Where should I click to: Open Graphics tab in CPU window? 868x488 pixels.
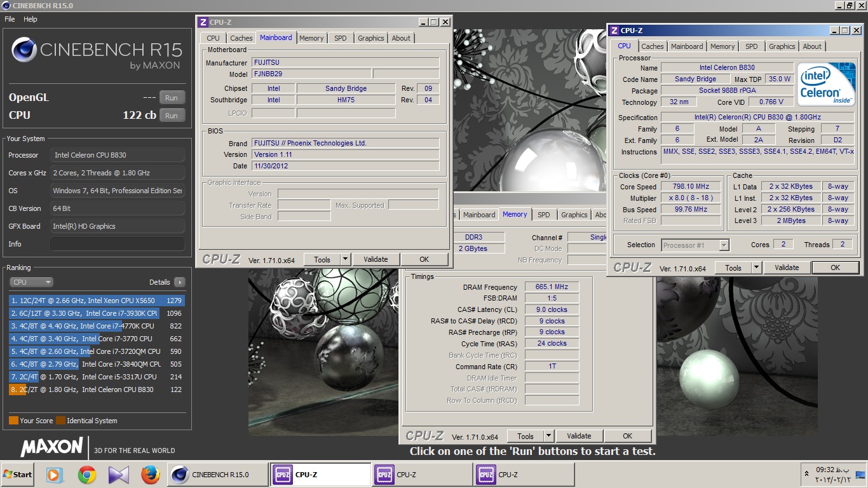[782, 46]
